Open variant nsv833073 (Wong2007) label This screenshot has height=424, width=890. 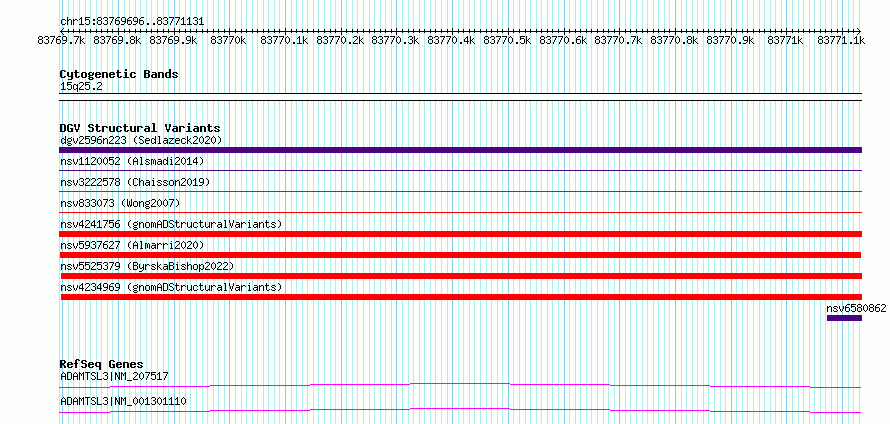(x=120, y=203)
